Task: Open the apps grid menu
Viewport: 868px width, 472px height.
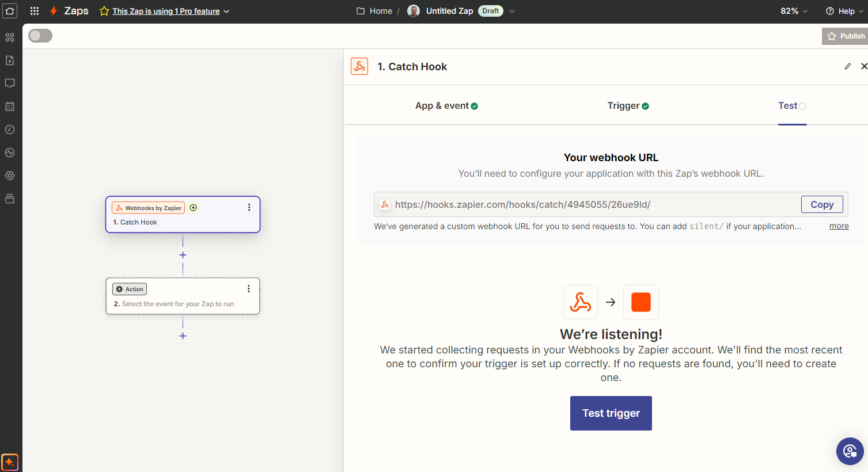Action: tap(35, 11)
